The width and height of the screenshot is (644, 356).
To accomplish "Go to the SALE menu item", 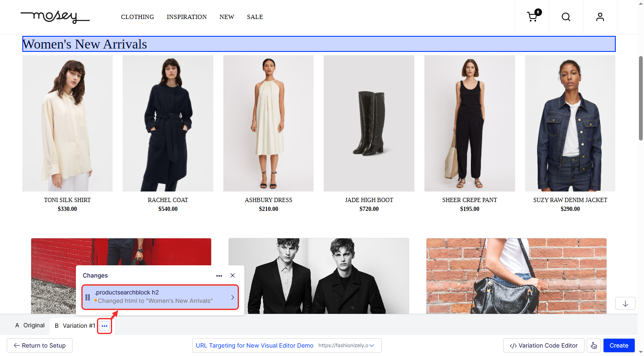I will tap(255, 17).
